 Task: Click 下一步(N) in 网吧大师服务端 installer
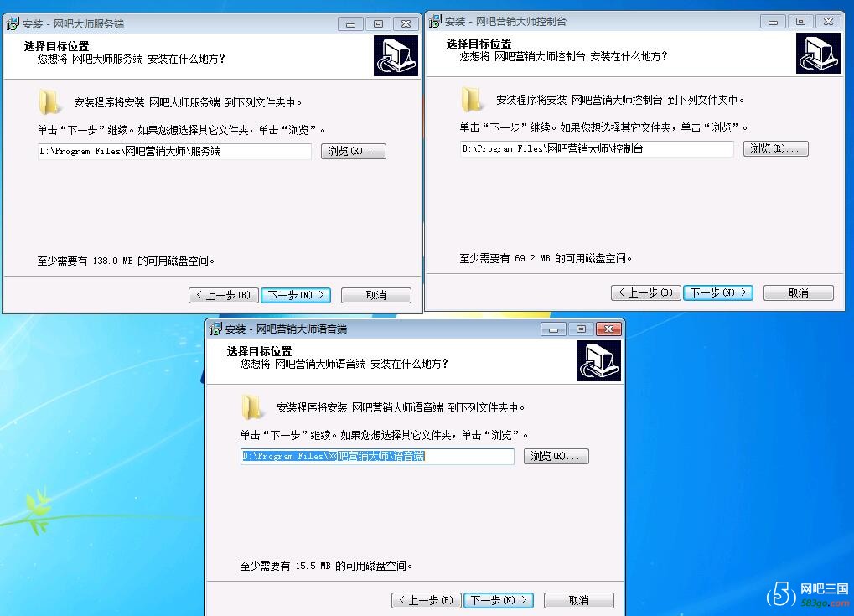coord(296,295)
